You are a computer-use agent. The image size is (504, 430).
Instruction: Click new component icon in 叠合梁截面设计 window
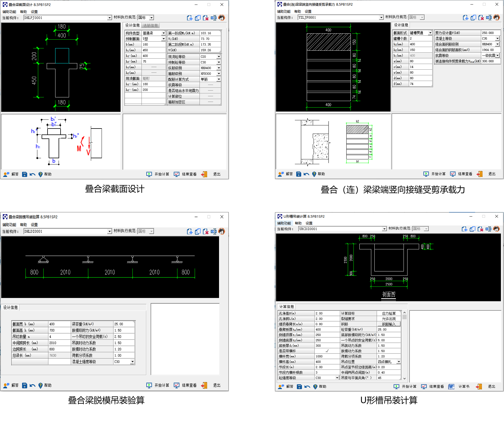190,18
